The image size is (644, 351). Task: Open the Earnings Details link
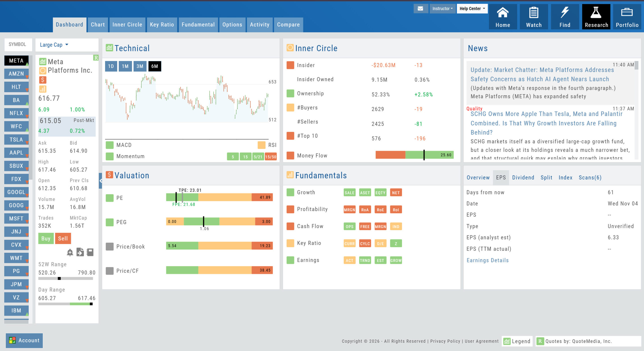tap(488, 260)
